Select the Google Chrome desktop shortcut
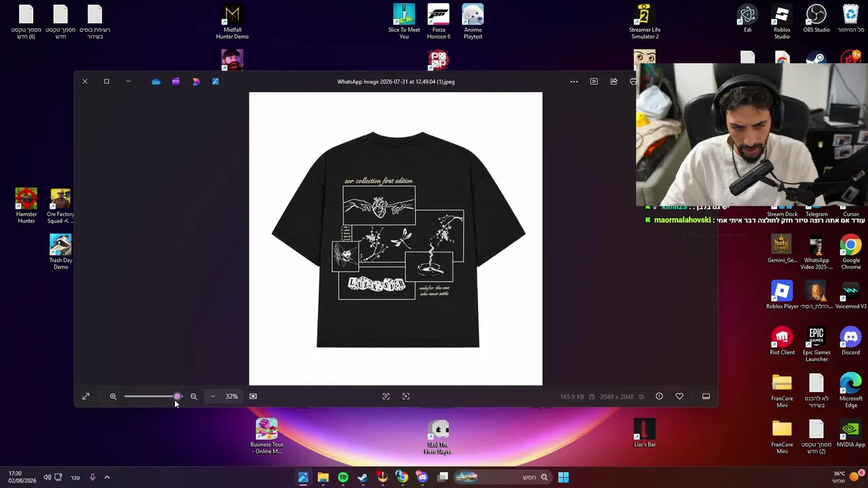The image size is (868, 488). click(x=851, y=252)
